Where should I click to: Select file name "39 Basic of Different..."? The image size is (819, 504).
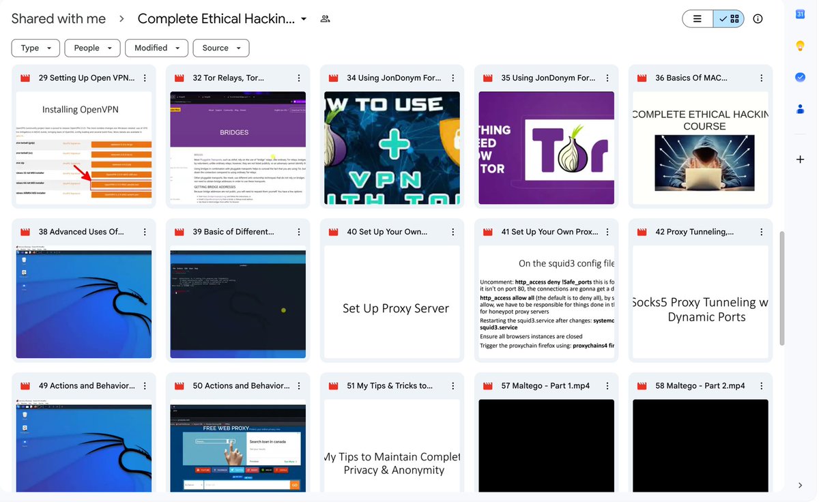(x=233, y=232)
